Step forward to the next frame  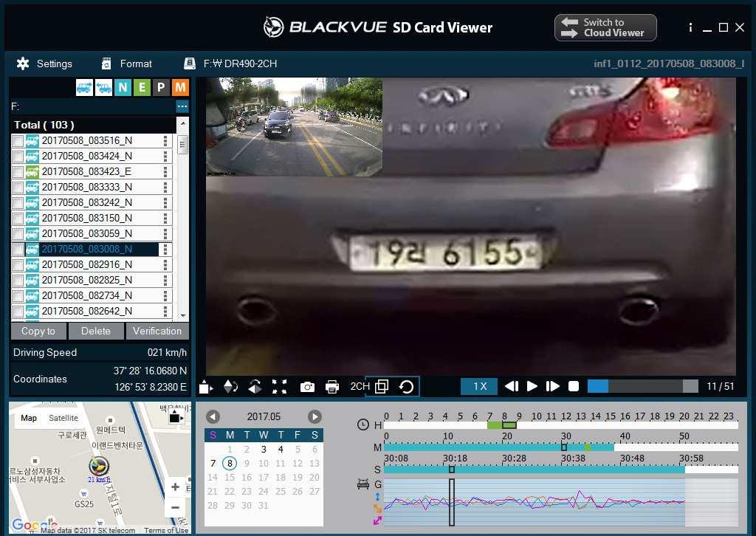coord(552,387)
